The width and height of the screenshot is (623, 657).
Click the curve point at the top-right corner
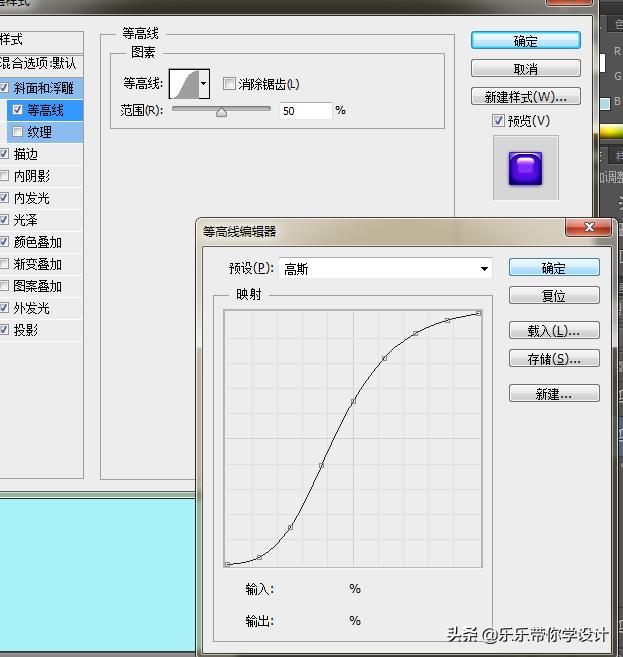[478, 313]
